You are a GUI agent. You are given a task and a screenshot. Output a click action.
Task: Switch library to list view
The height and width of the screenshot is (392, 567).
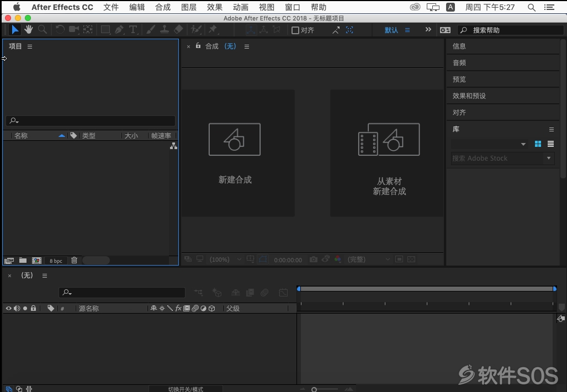pos(551,144)
